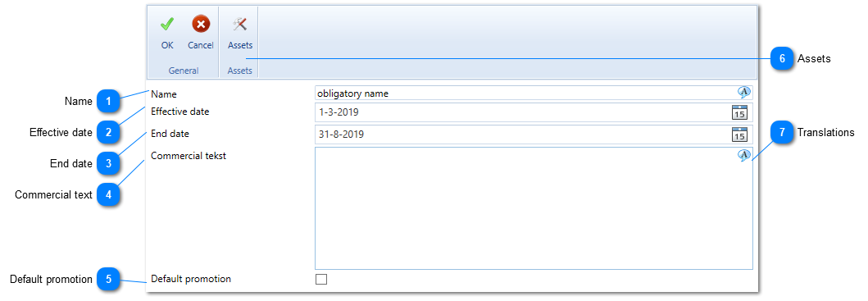
Task: Select the Assets ribbon group label
Action: coord(239,71)
